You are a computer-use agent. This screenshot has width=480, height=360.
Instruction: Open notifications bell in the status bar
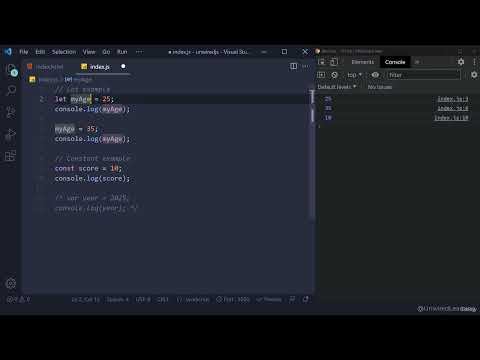coord(305,299)
